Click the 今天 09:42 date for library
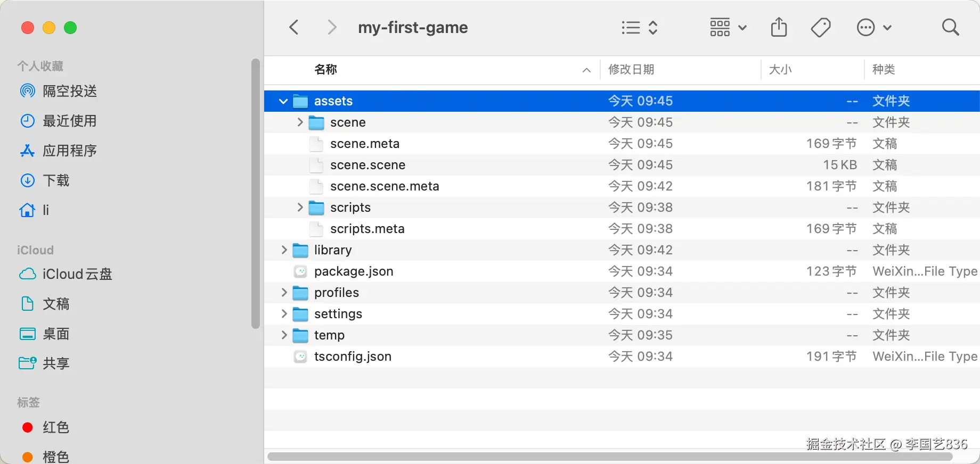 coord(640,250)
